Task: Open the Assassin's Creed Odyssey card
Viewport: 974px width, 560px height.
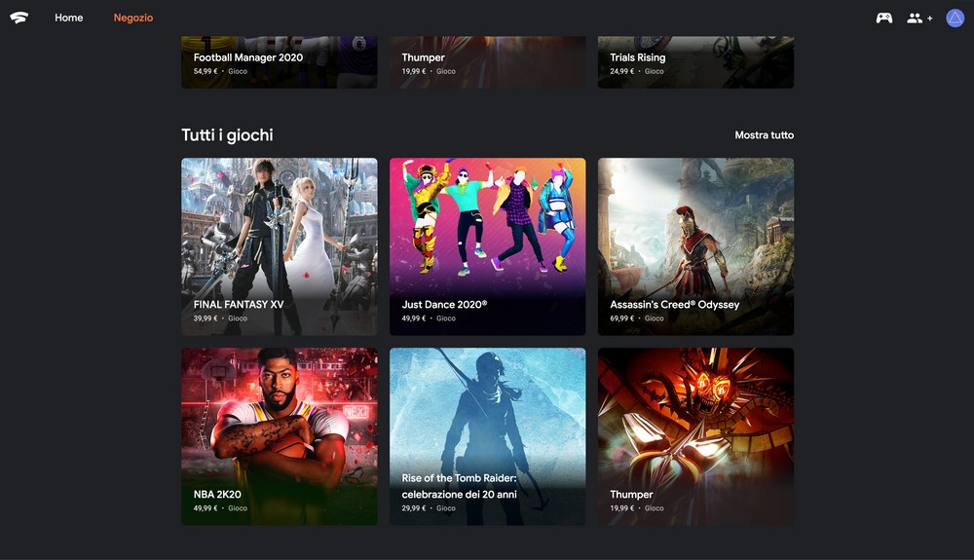Action: click(x=695, y=246)
